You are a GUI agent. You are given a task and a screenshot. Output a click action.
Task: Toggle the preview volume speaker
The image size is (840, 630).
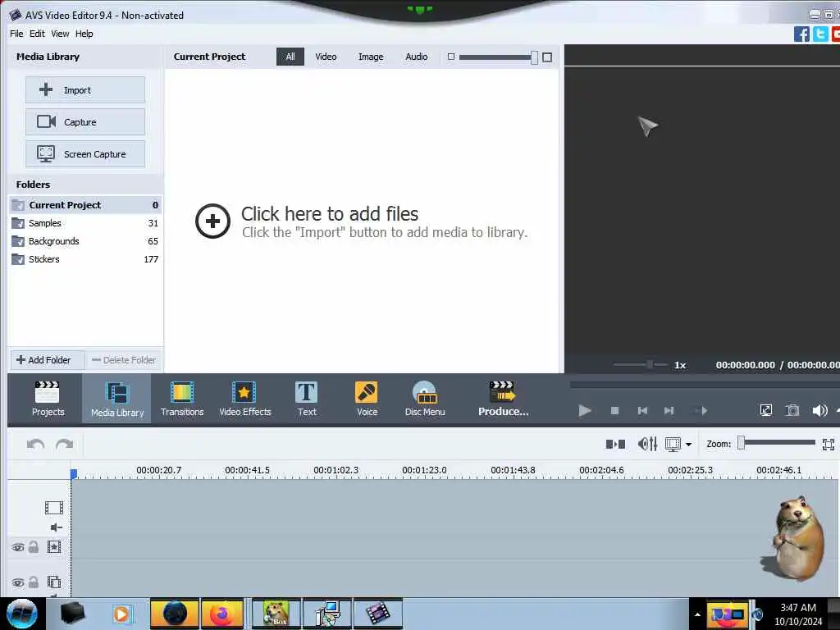click(819, 410)
